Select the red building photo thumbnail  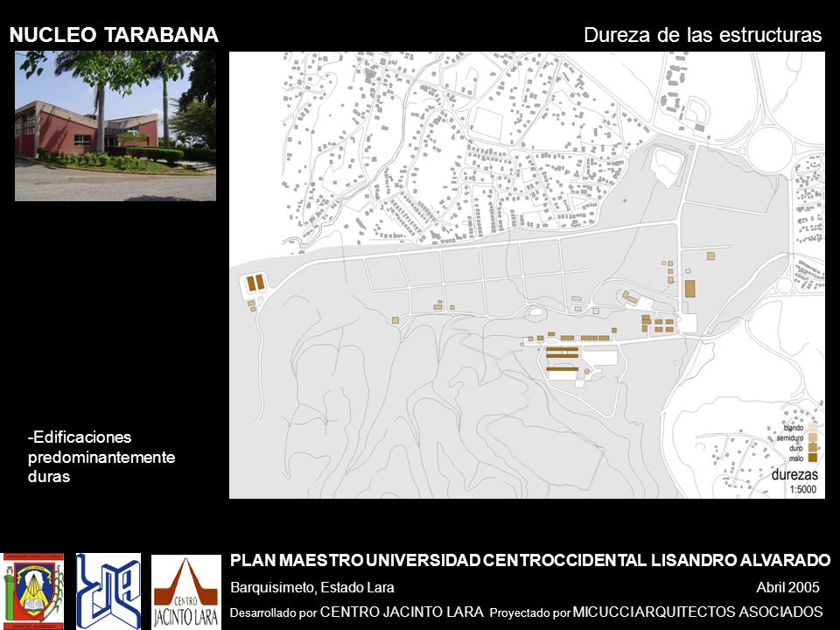115,126
